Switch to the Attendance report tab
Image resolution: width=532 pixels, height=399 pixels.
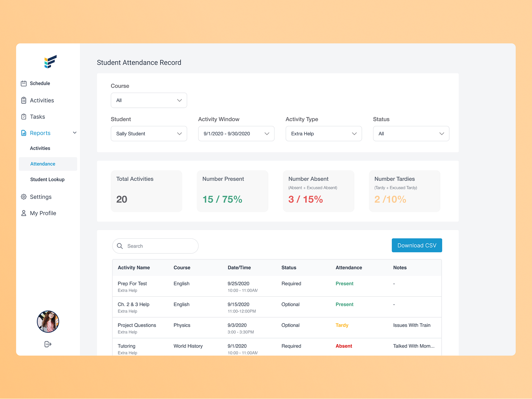pyautogui.click(x=43, y=164)
